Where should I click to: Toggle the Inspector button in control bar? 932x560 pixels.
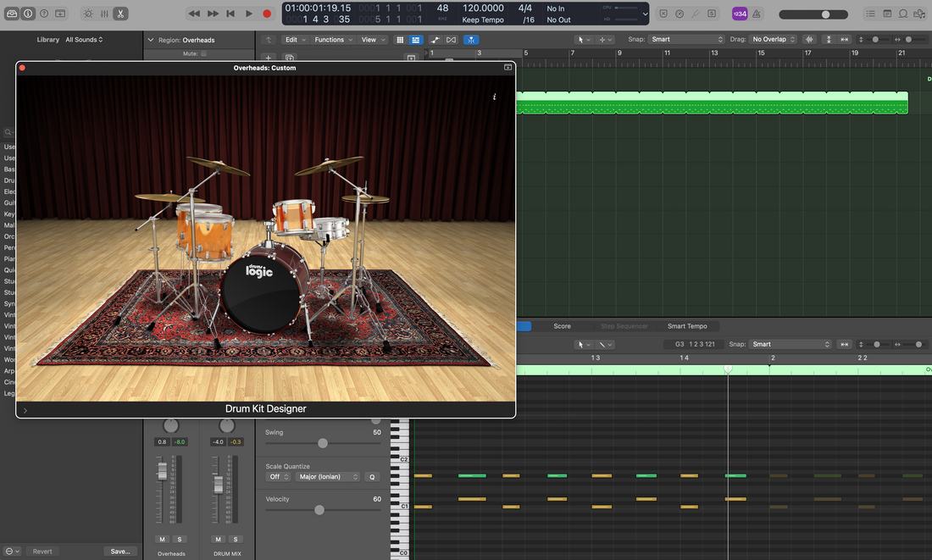point(28,14)
